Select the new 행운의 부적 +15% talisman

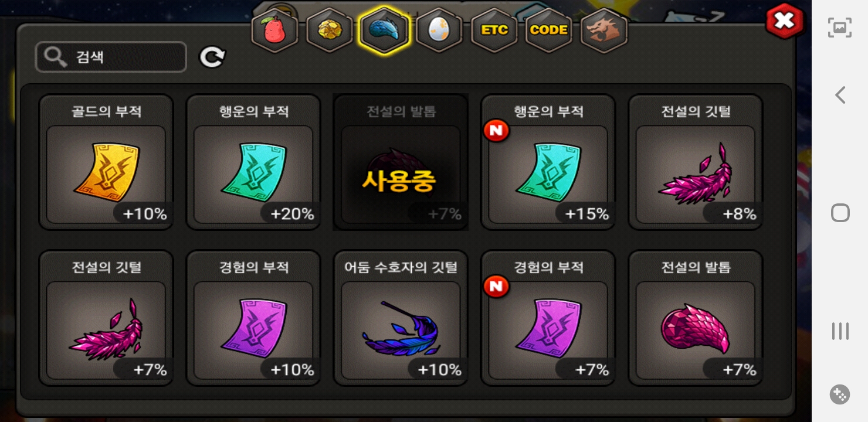tap(548, 162)
